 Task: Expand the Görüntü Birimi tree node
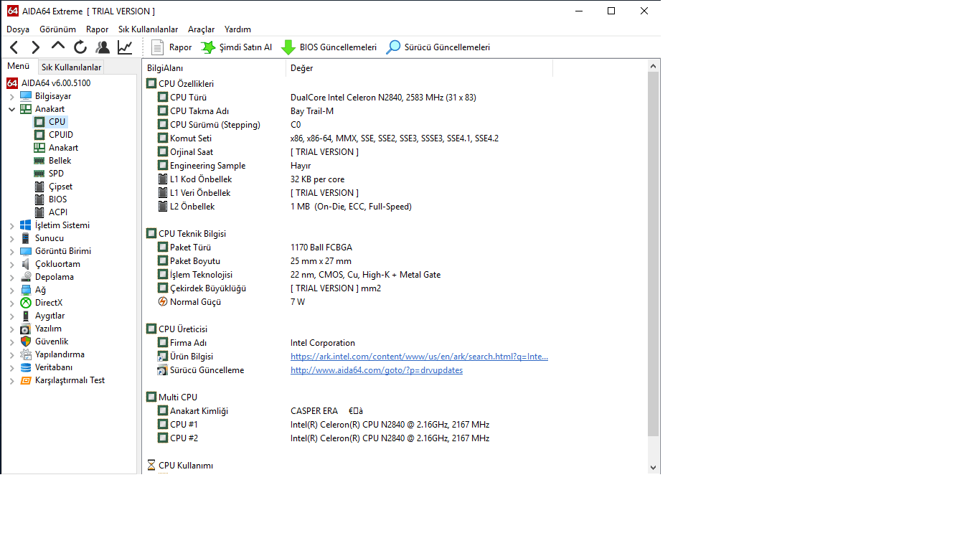[x=11, y=251]
